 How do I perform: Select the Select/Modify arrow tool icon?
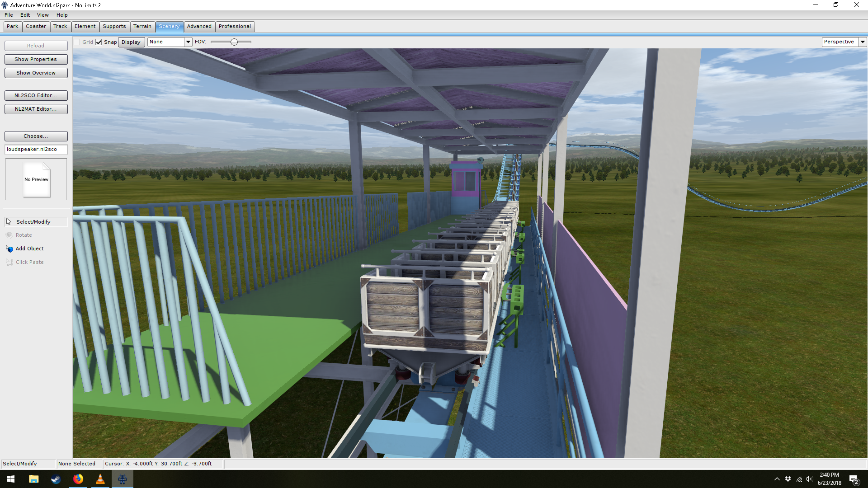(x=9, y=222)
